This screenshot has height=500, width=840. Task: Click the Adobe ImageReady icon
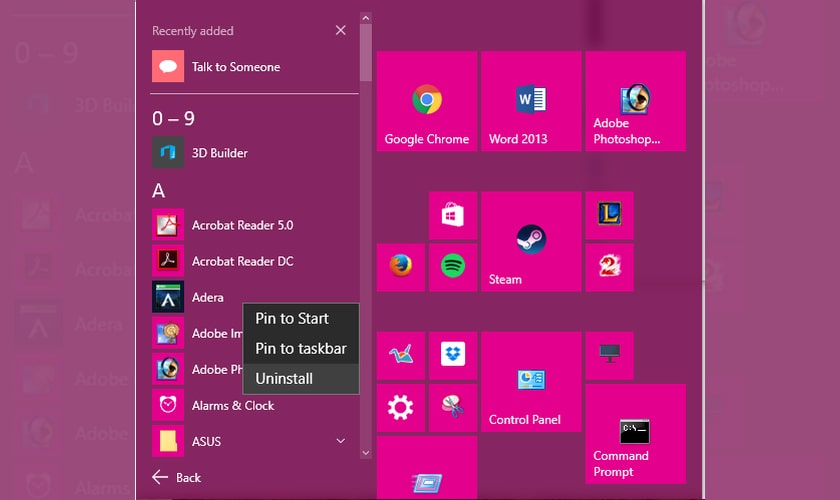coord(168,333)
